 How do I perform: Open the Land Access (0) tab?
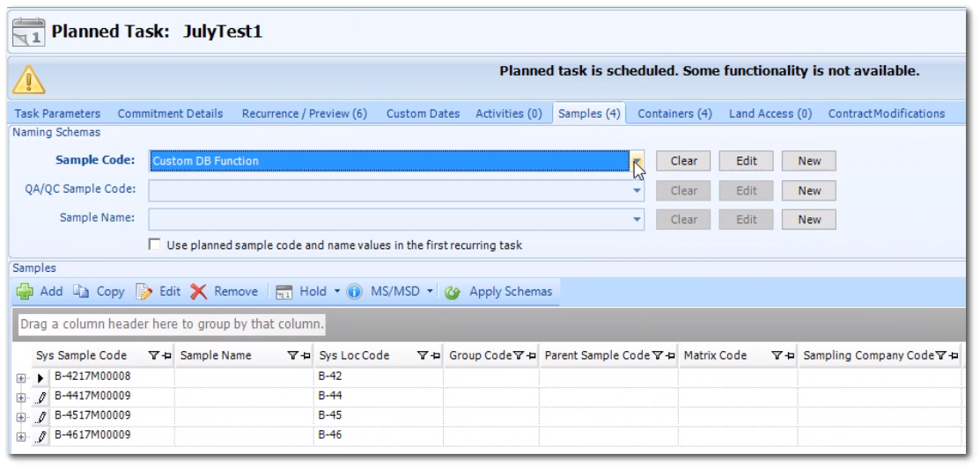[x=770, y=113]
